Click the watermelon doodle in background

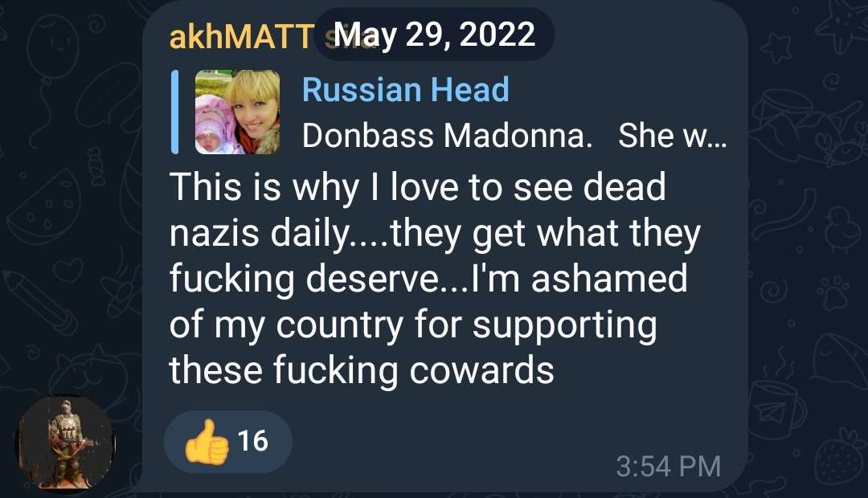click(45, 207)
